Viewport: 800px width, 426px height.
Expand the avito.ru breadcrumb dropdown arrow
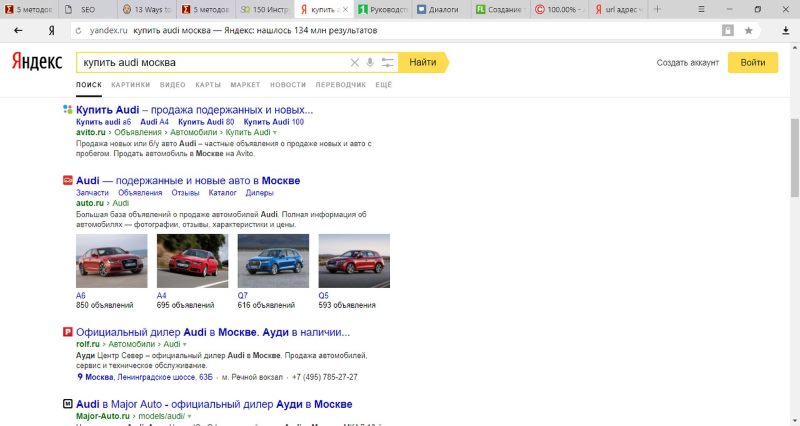click(275, 133)
